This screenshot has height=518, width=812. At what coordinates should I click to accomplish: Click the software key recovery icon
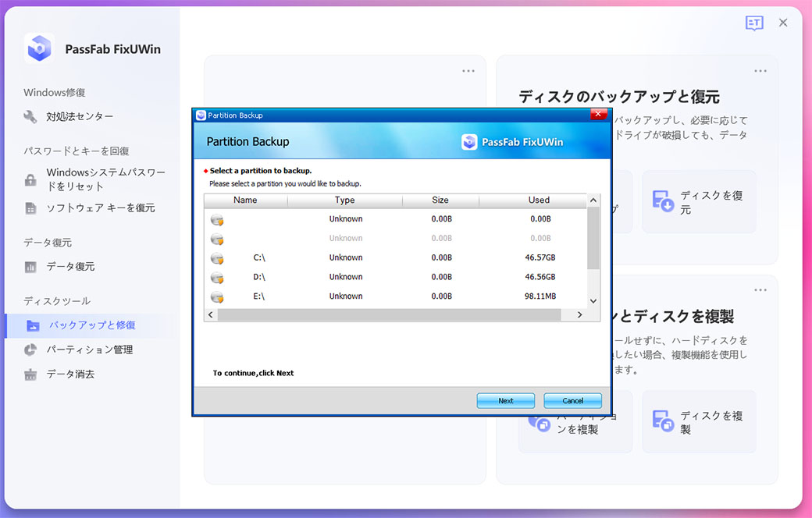coord(30,208)
